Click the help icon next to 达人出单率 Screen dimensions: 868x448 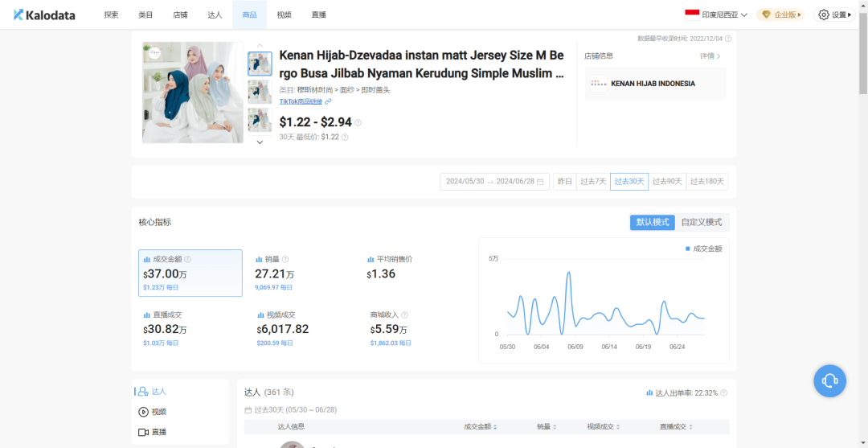coord(724,393)
